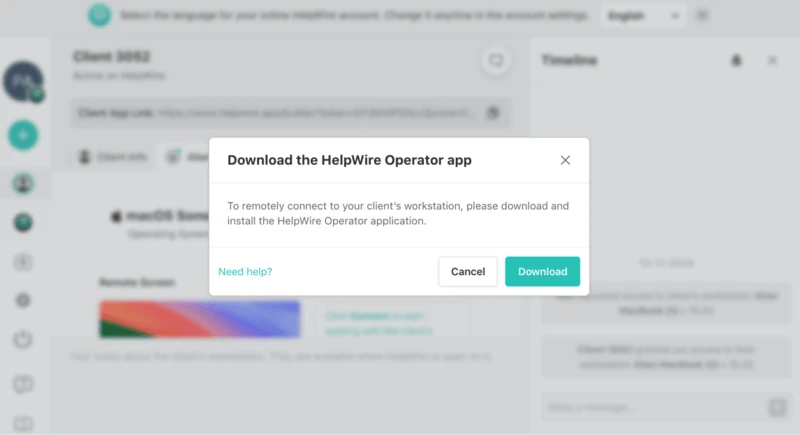800x435 pixels.
Task: Click the Download button in the dialog
Action: click(x=542, y=271)
